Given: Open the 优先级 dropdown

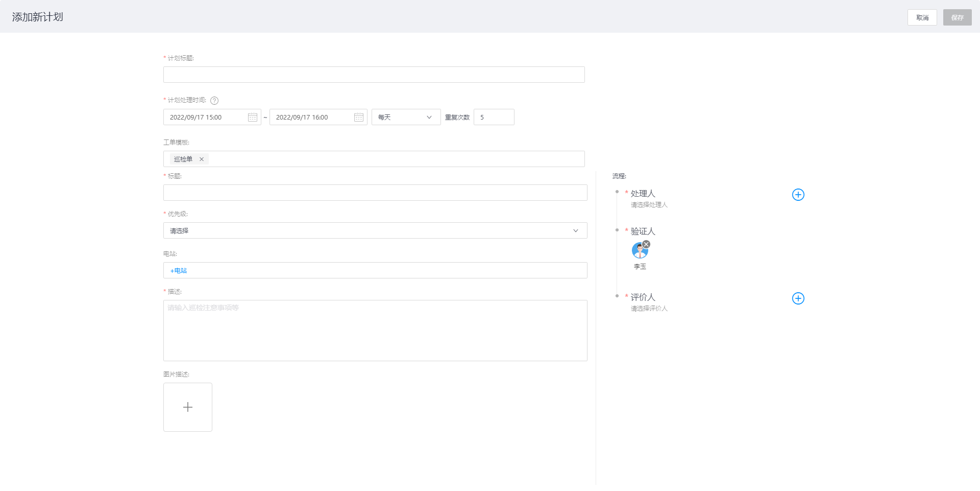Looking at the screenshot, I should coord(375,231).
